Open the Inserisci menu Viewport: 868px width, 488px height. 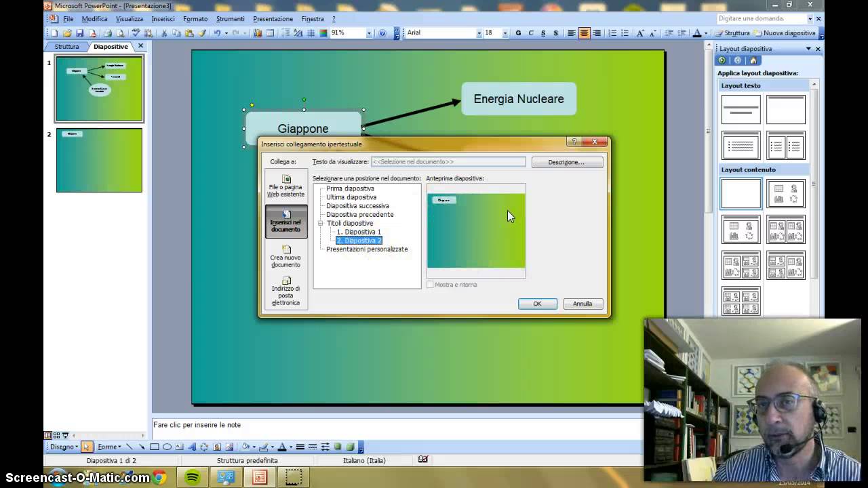tap(163, 19)
